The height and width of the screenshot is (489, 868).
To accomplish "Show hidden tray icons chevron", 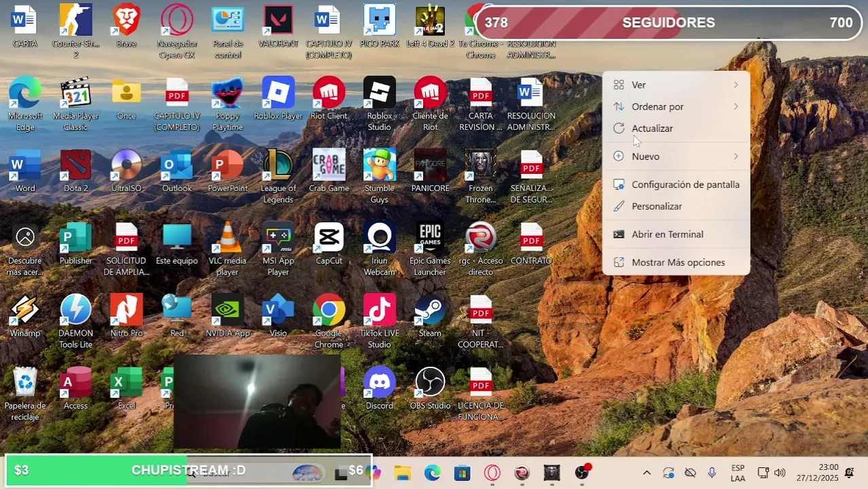I will [x=647, y=473].
